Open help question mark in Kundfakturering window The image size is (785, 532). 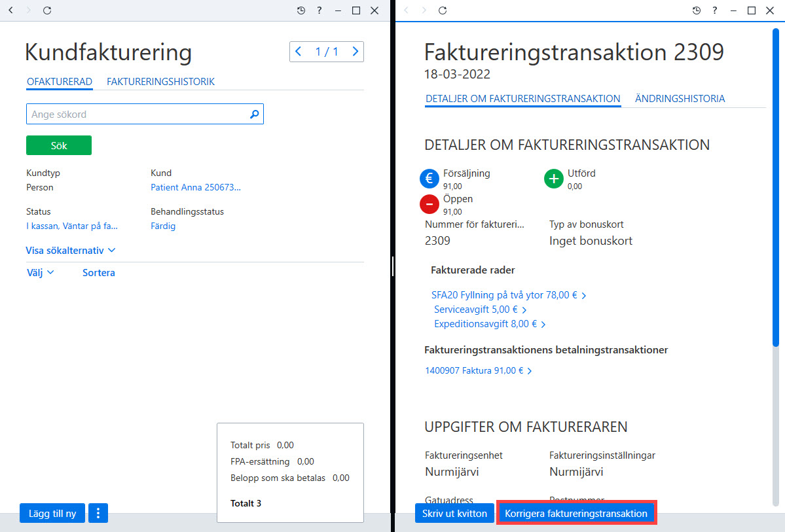point(319,10)
